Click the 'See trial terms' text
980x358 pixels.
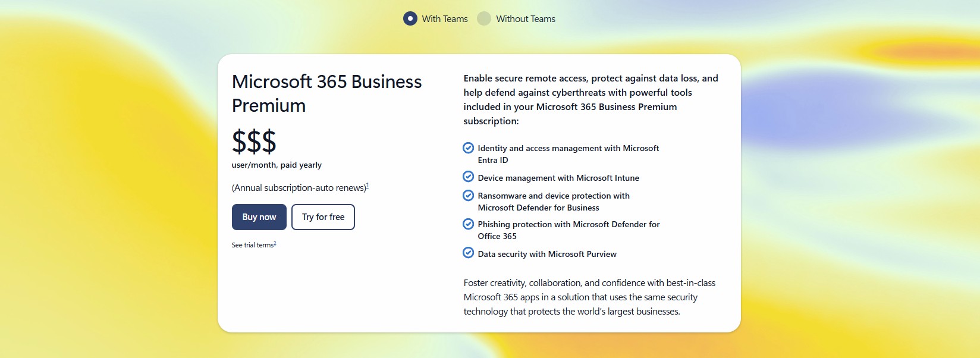click(x=252, y=245)
